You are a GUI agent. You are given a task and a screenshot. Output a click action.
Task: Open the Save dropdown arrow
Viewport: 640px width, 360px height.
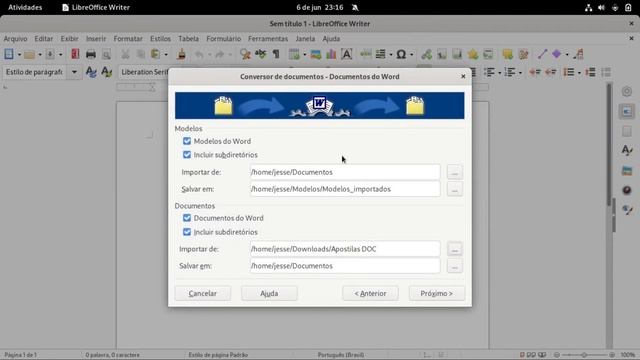60,54
